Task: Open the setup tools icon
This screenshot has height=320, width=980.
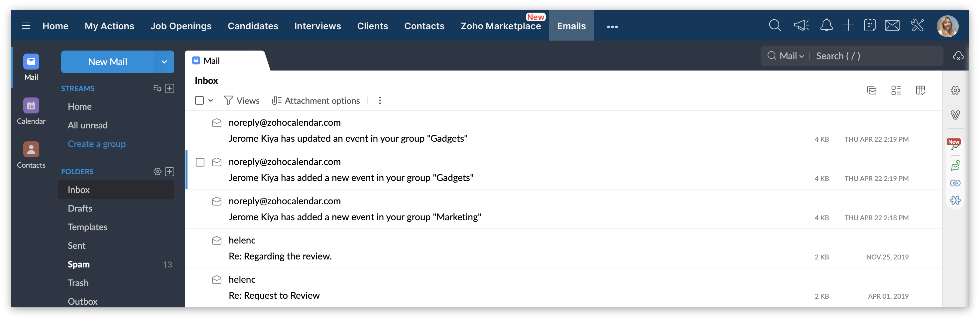Action: 917,26
